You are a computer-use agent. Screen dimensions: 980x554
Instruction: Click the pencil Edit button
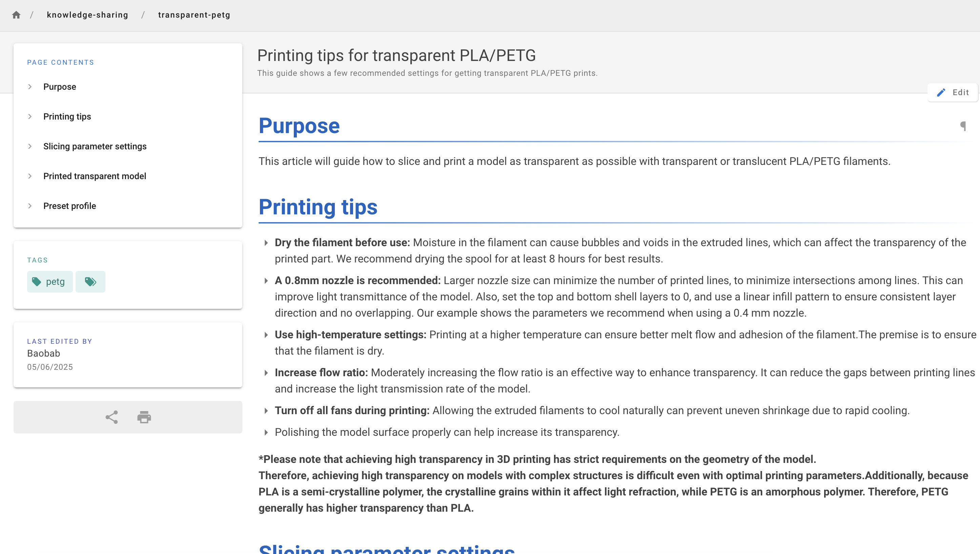953,92
